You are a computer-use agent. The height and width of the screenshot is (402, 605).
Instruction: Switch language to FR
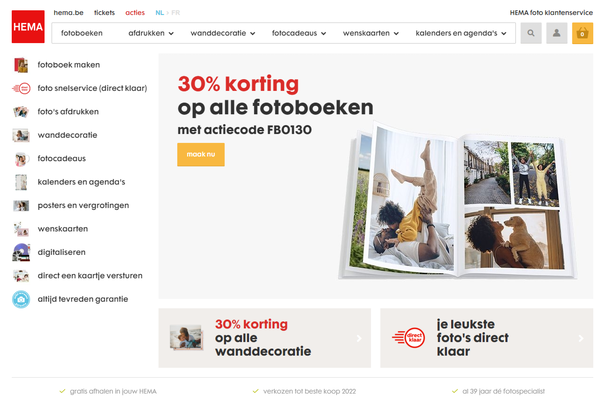[x=176, y=13]
